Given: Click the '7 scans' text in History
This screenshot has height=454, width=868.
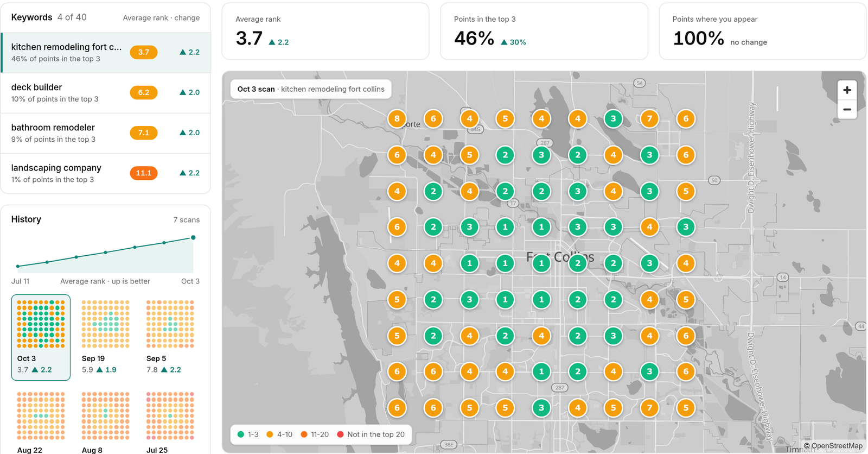Looking at the screenshot, I should pyautogui.click(x=187, y=220).
